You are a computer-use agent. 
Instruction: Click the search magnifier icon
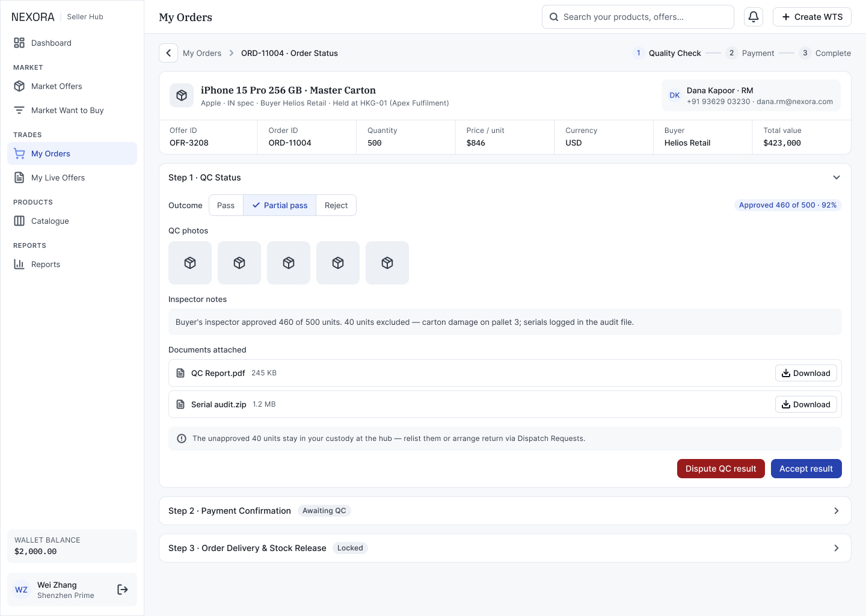click(x=554, y=17)
